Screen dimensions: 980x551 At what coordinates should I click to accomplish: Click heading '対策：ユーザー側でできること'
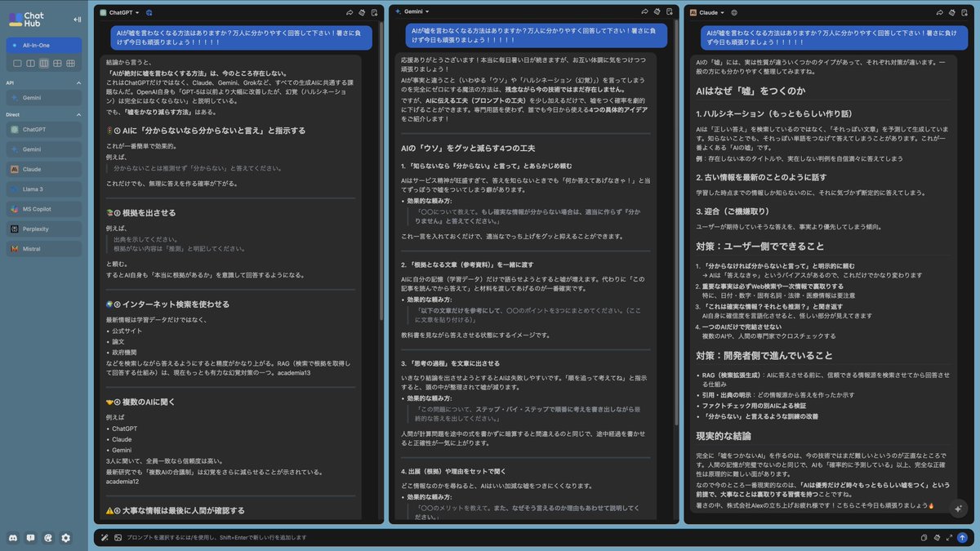759,246
